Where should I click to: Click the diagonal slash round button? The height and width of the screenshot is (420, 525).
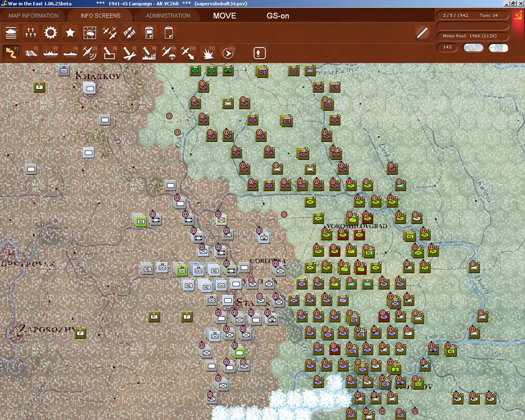[422, 32]
